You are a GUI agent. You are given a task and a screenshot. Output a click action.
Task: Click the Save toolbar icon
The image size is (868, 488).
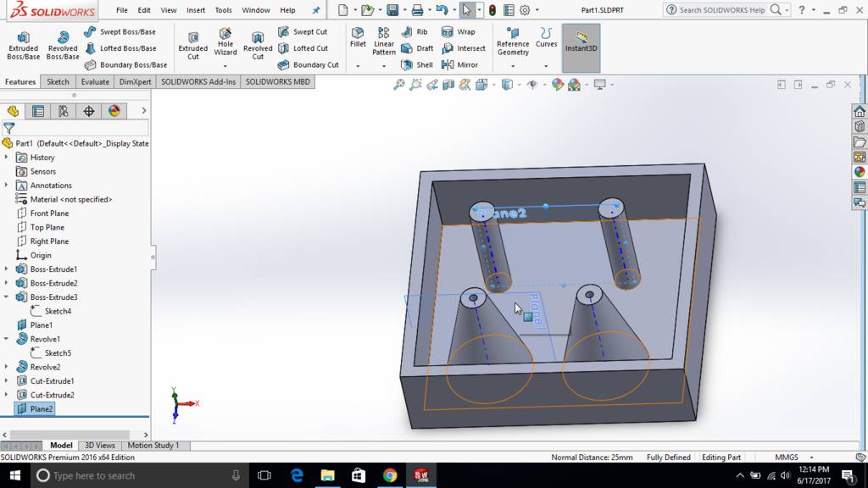[392, 10]
